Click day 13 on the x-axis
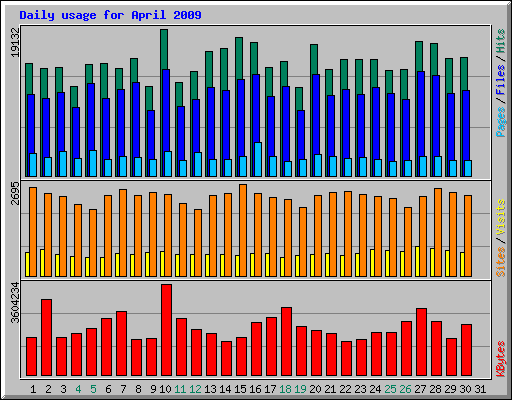 (x=210, y=389)
